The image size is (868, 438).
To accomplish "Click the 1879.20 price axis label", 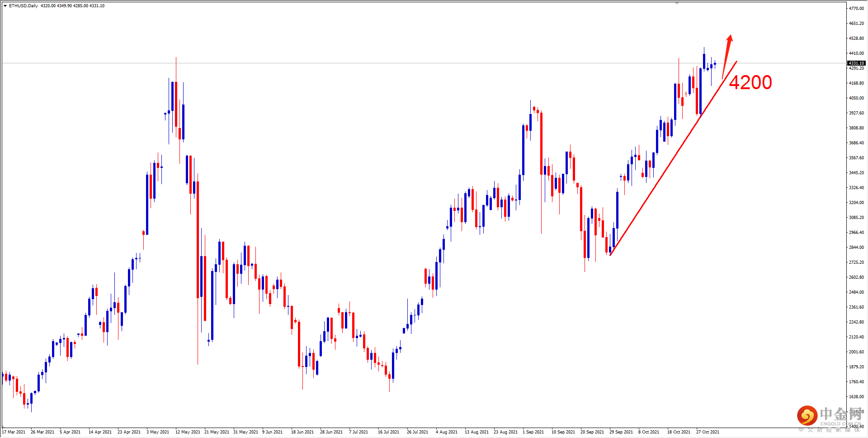I will (856, 367).
